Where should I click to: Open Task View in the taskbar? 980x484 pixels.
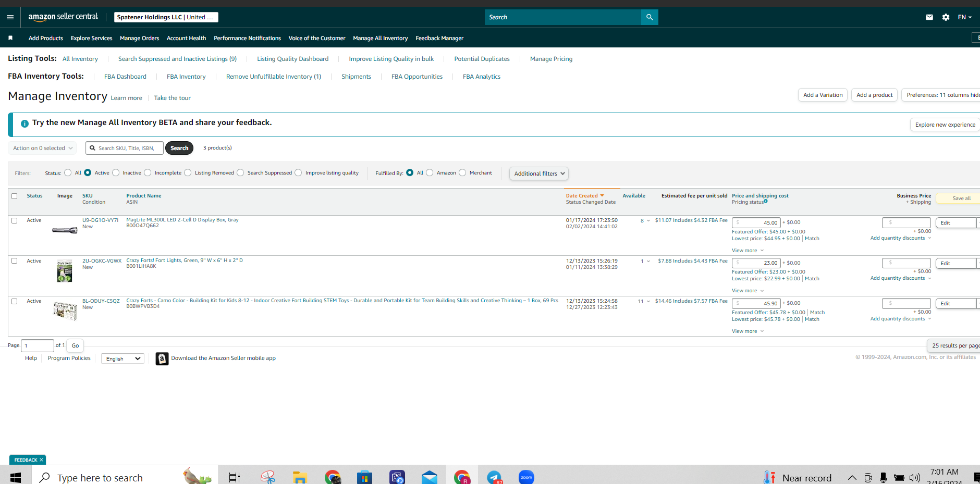(x=235, y=477)
